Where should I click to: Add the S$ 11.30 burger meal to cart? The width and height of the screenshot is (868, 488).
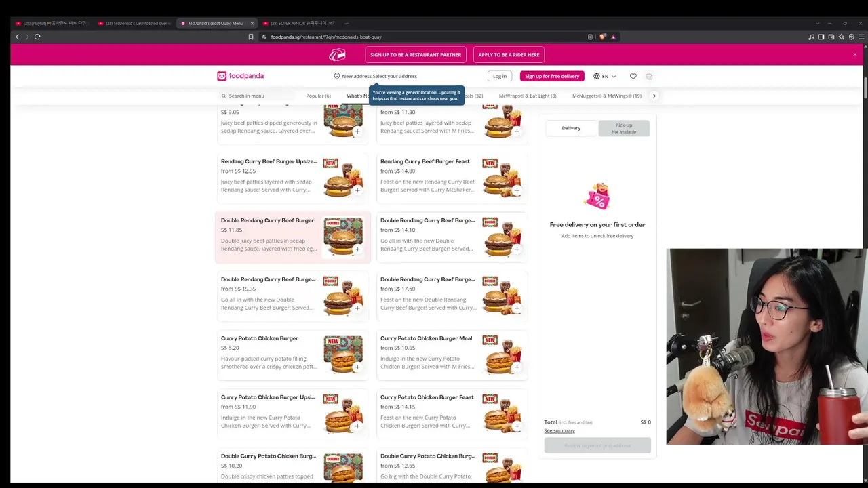[517, 131]
